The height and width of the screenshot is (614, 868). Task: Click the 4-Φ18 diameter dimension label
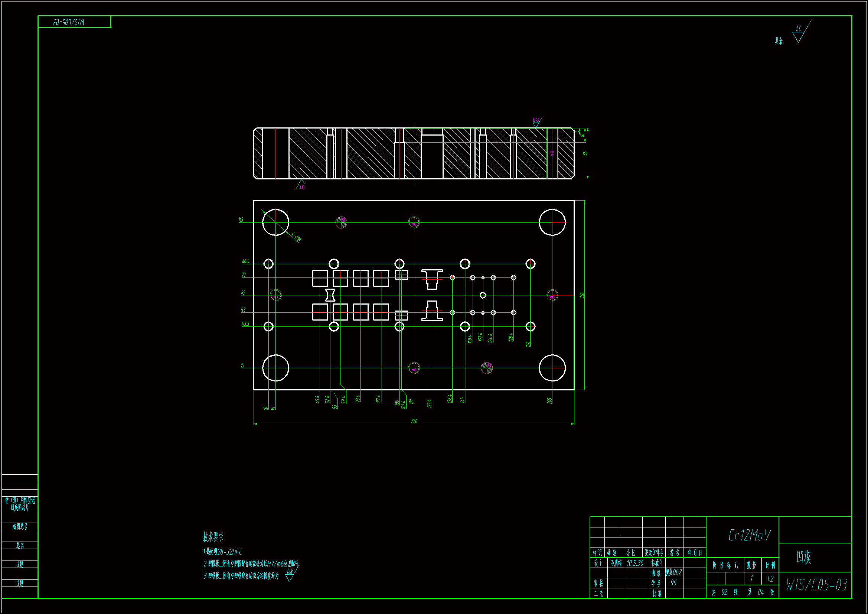(296, 237)
